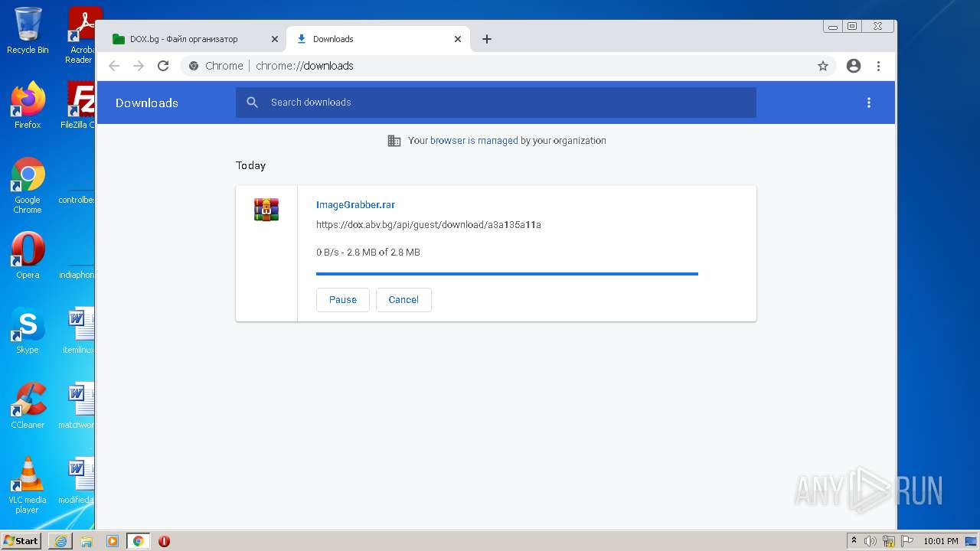Click the Downloads page title
The image size is (980, 551).
(x=147, y=103)
